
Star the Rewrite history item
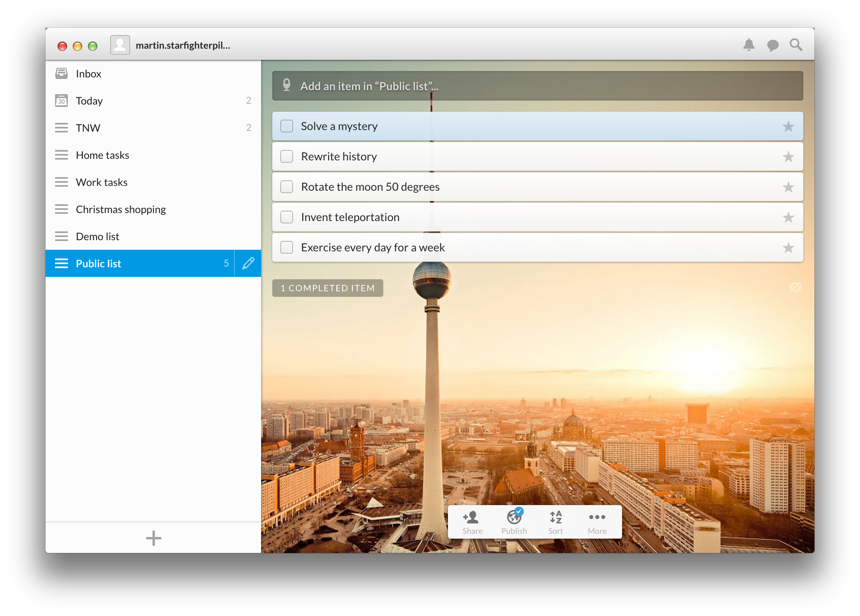click(x=788, y=157)
